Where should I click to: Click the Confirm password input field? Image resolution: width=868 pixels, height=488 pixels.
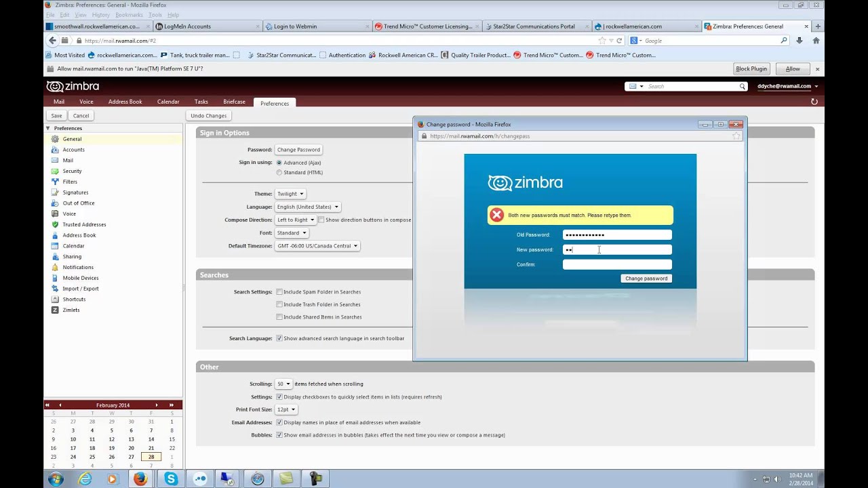(616, 264)
